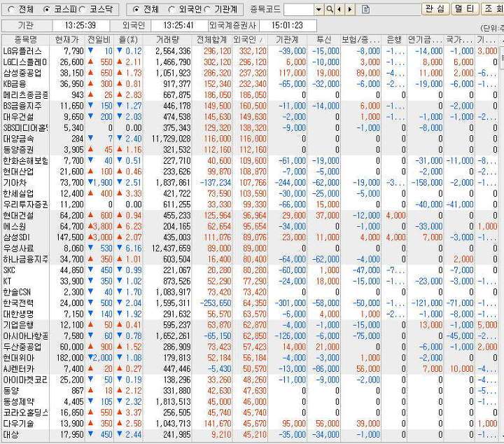Click the magnifier search icon beside 종목코드

(330, 10)
